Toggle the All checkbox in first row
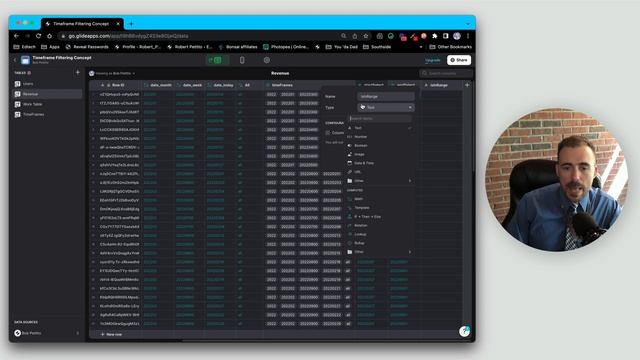 point(240,94)
